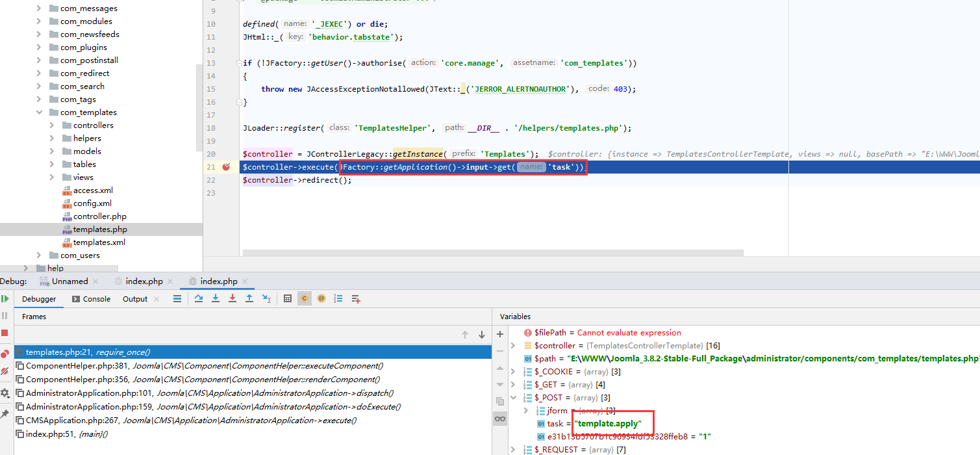This screenshot has width=980, height=455.
Task: Toggle breakpoint on line 21
Action: pyautogui.click(x=226, y=167)
